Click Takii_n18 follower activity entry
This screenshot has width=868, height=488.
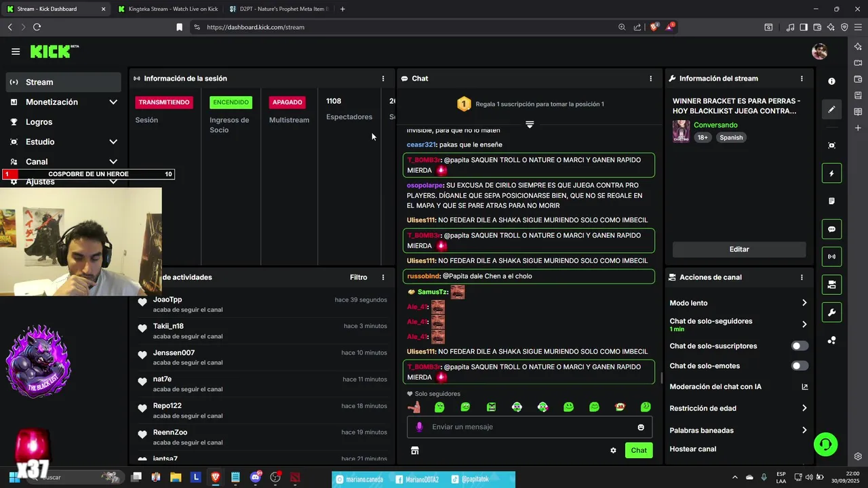point(262,331)
